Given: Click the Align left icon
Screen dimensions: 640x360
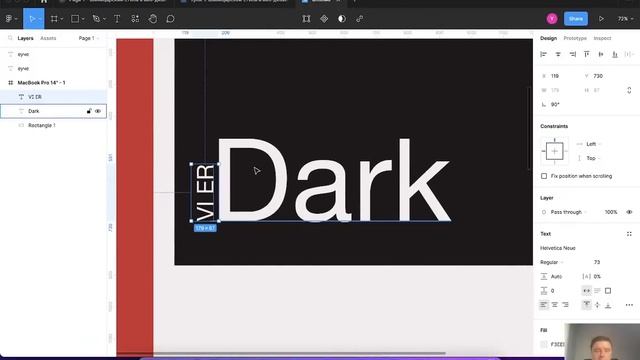Looking at the screenshot, I should [x=543, y=54].
